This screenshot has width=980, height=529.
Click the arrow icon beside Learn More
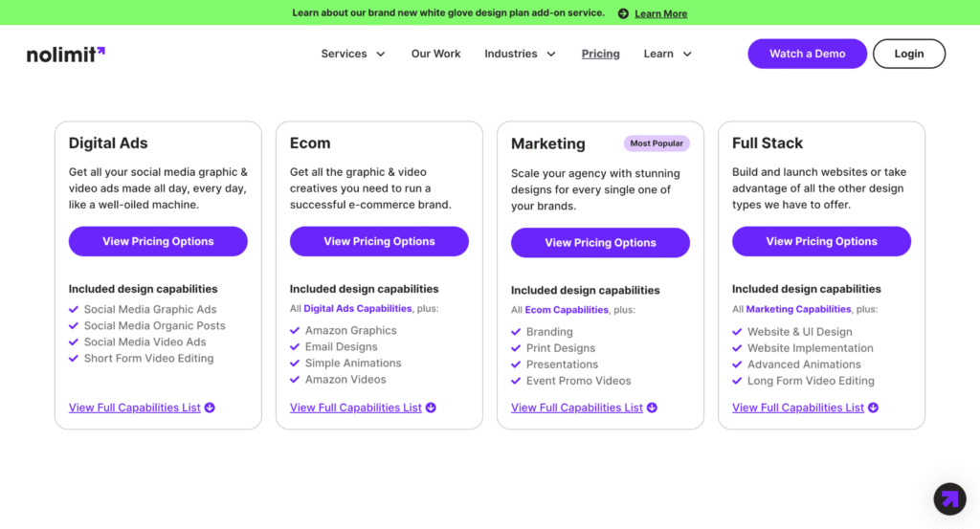click(x=623, y=13)
